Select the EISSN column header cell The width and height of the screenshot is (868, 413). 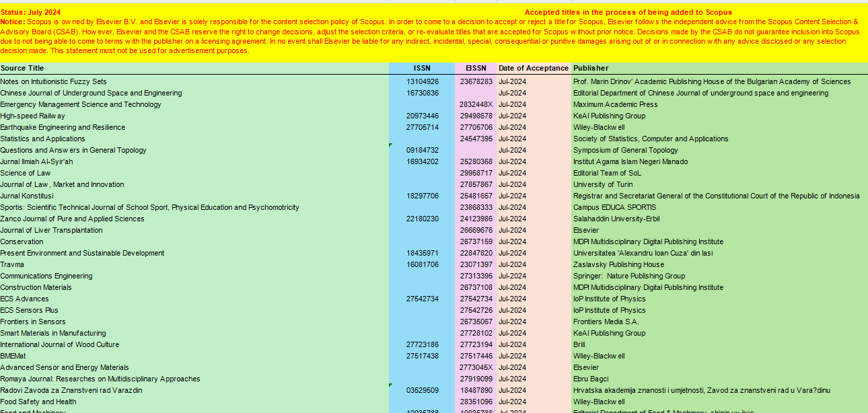pyautogui.click(x=476, y=68)
